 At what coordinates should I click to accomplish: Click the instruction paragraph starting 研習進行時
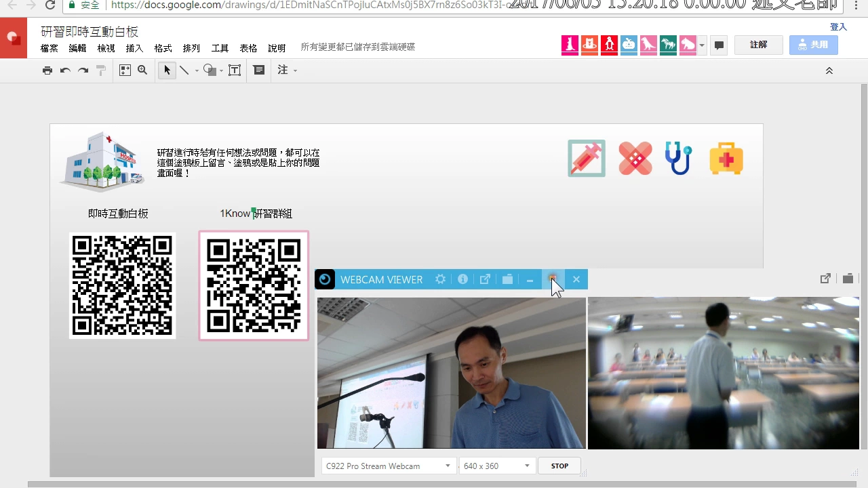(x=239, y=163)
